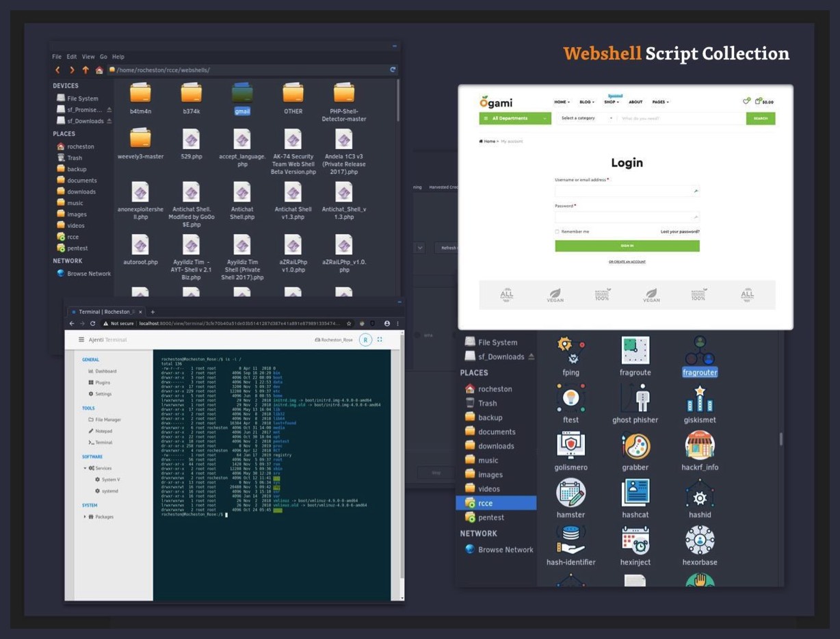Image resolution: width=840 pixels, height=639 pixels.
Task: Open the b374k folder
Action: pyautogui.click(x=191, y=93)
